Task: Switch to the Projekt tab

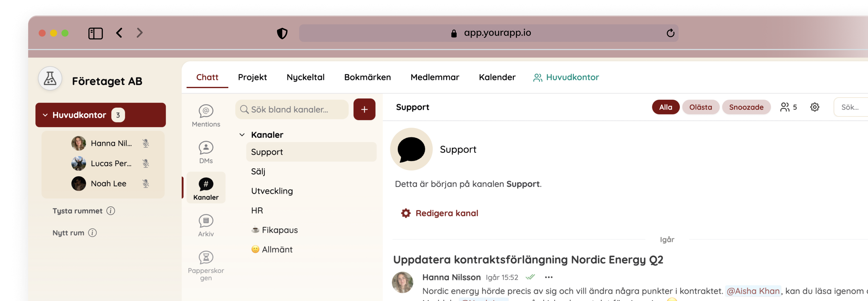Action: coord(252,77)
